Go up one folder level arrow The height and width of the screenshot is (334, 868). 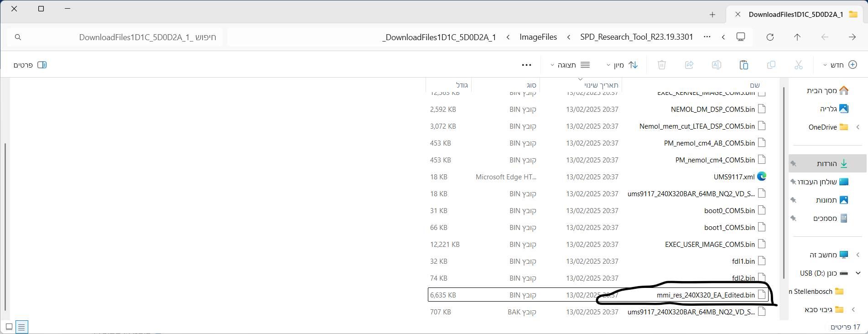[797, 37]
